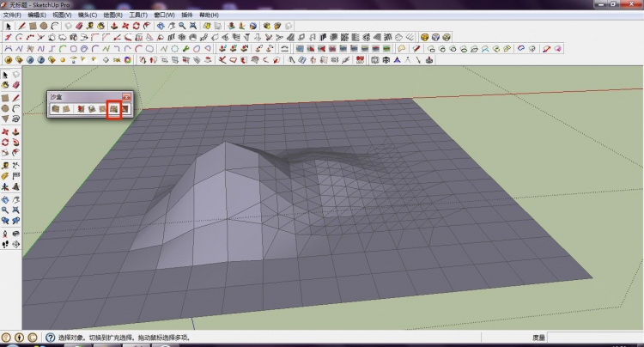The image size is (644, 347).
Task: Activate Orbit in the vertical large tool set
Action: coord(5,199)
